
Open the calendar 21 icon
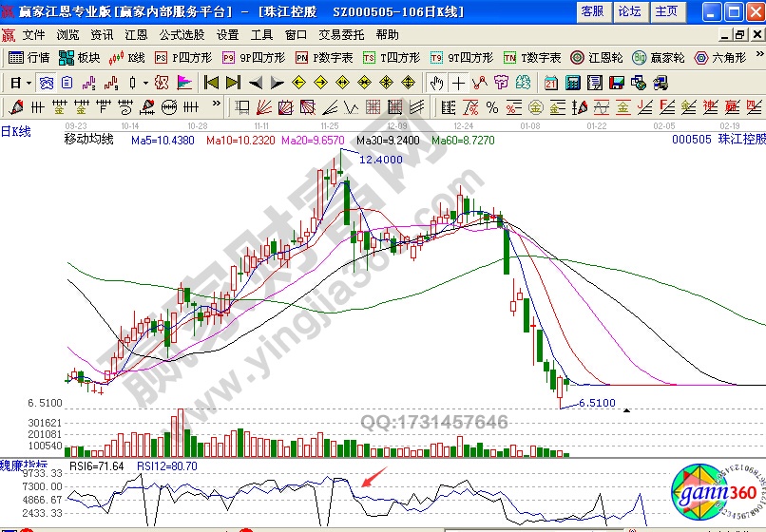pos(551,83)
